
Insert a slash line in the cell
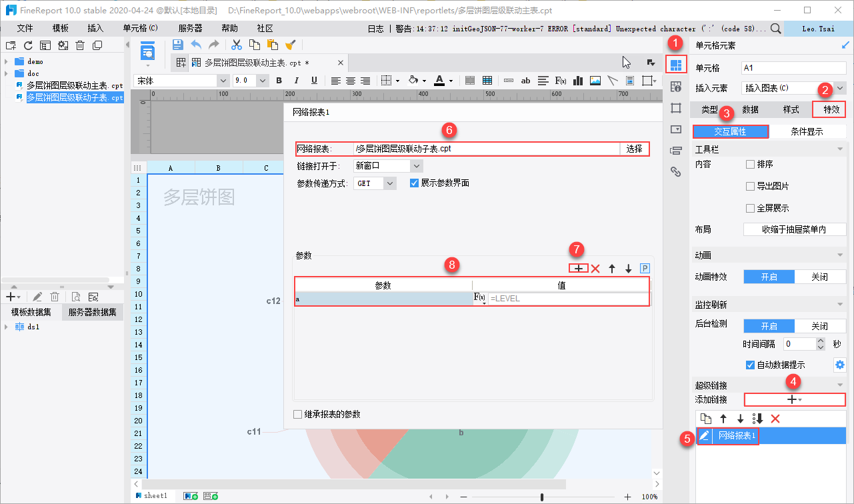pos(613,81)
